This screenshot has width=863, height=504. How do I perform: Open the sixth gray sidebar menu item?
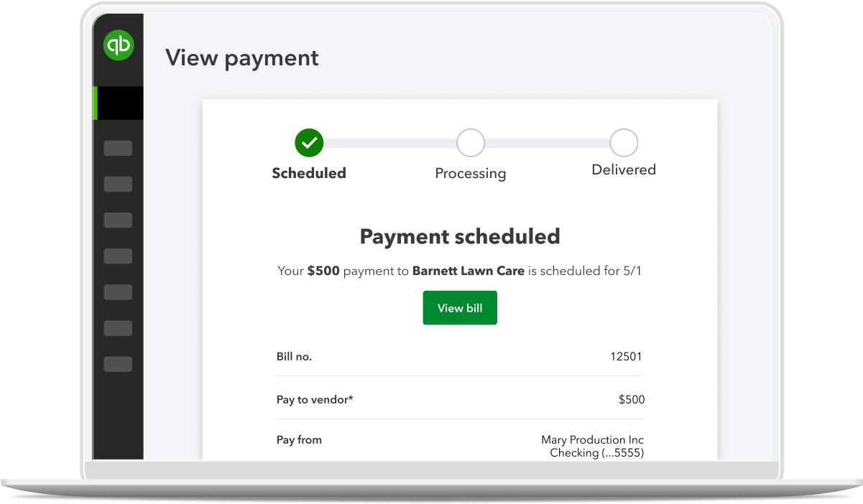pyautogui.click(x=118, y=328)
